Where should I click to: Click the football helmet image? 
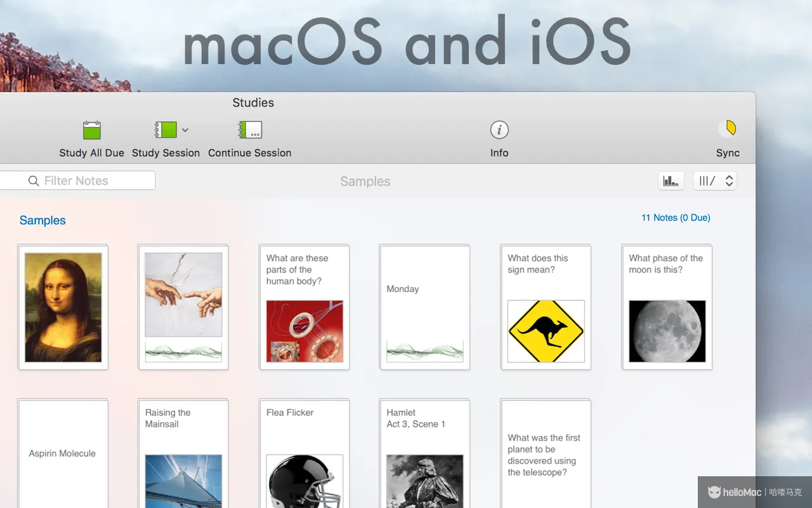point(304,481)
